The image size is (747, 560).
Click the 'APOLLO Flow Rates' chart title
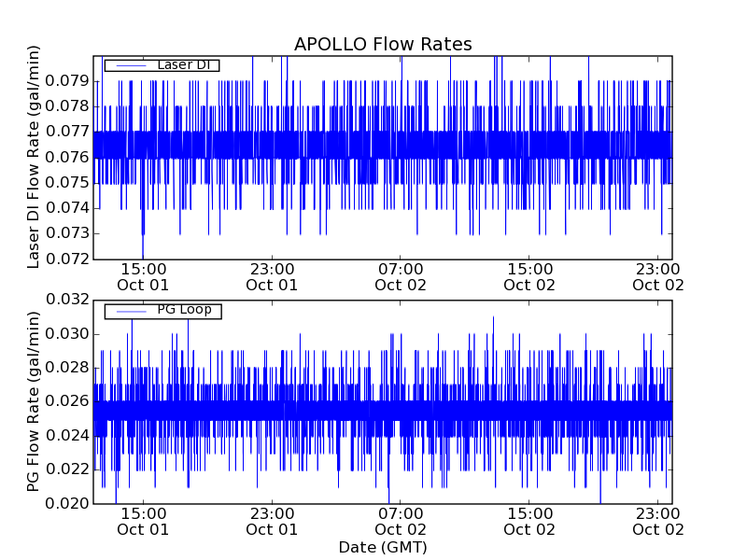click(x=383, y=44)
